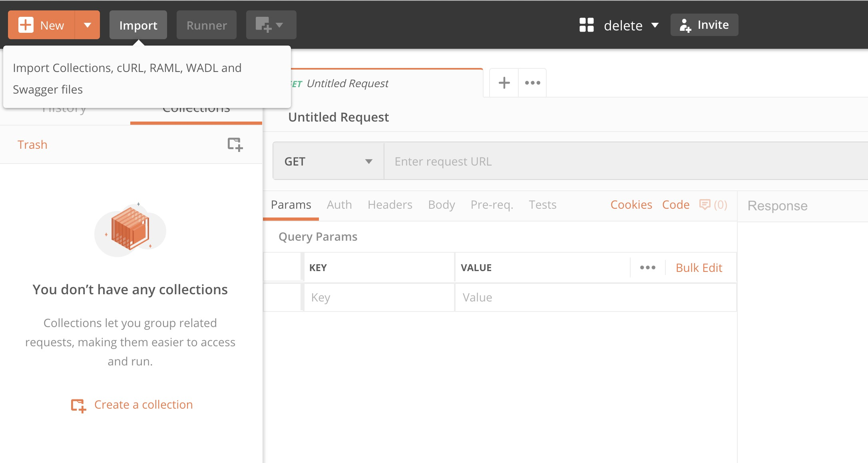Viewport: 868px width, 463px height.
Task: Open the New button dropdown arrow
Action: tap(87, 25)
